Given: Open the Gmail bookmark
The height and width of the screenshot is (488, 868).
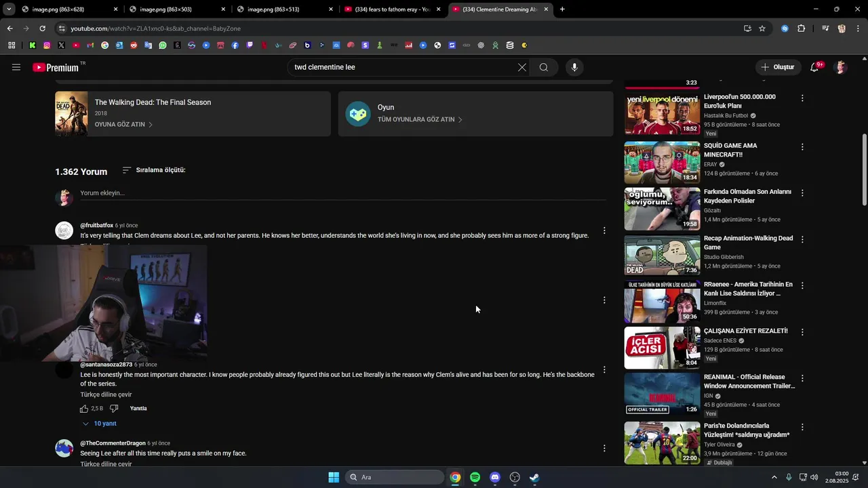Looking at the screenshot, I should coord(90,45).
